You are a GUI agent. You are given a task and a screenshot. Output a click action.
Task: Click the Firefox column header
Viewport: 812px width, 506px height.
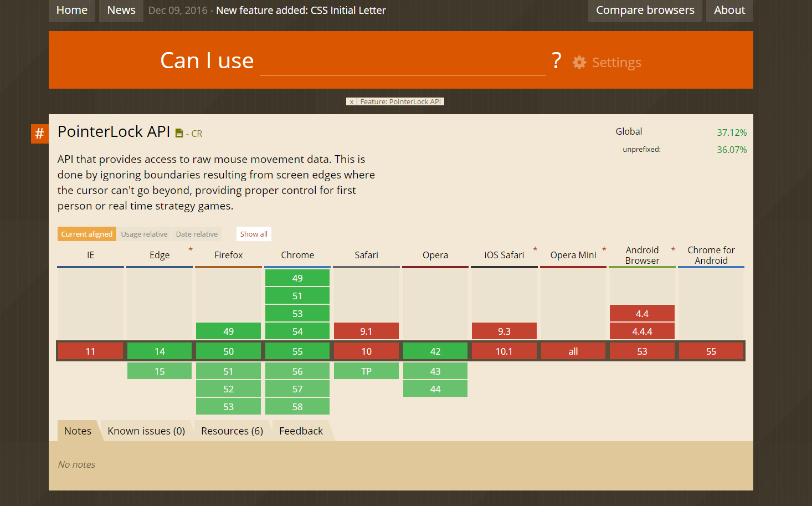(228, 255)
